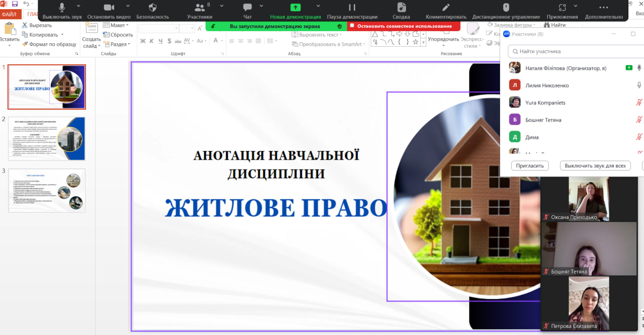Open Макет layout dropdown
The width and height of the screenshot is (644, 335).
tap(116, 25)
